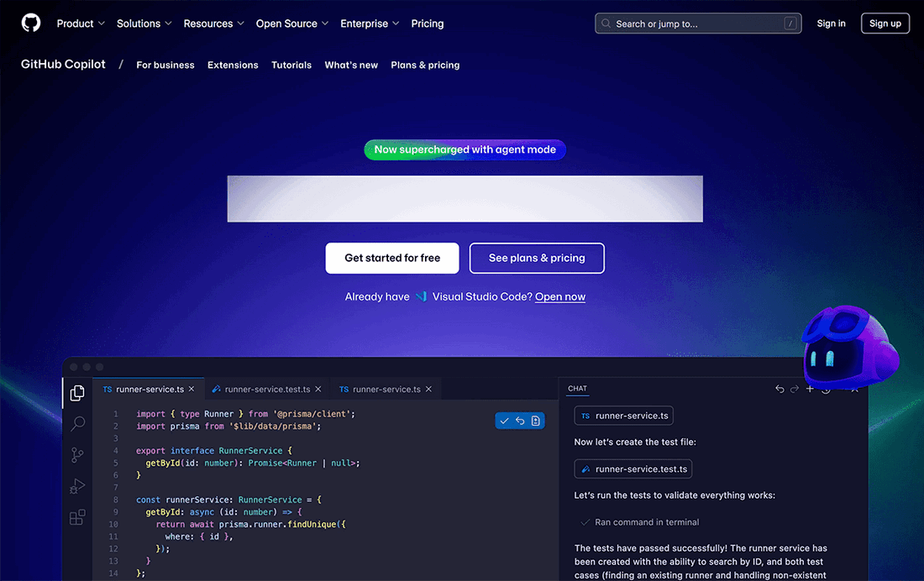924x581 pixels.
Task: Go to Pricing in top navigation
Action: click(x=428, y=24)
